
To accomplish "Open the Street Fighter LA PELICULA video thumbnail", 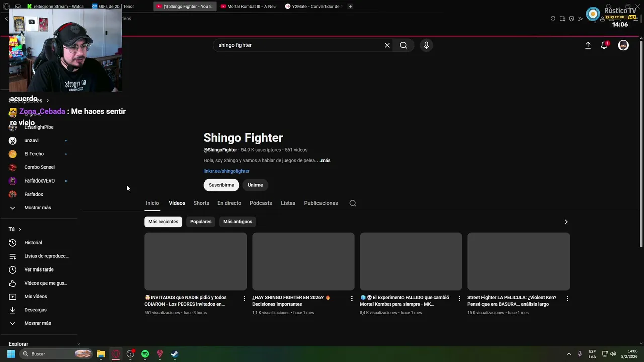I will click(x=519, y=261).
